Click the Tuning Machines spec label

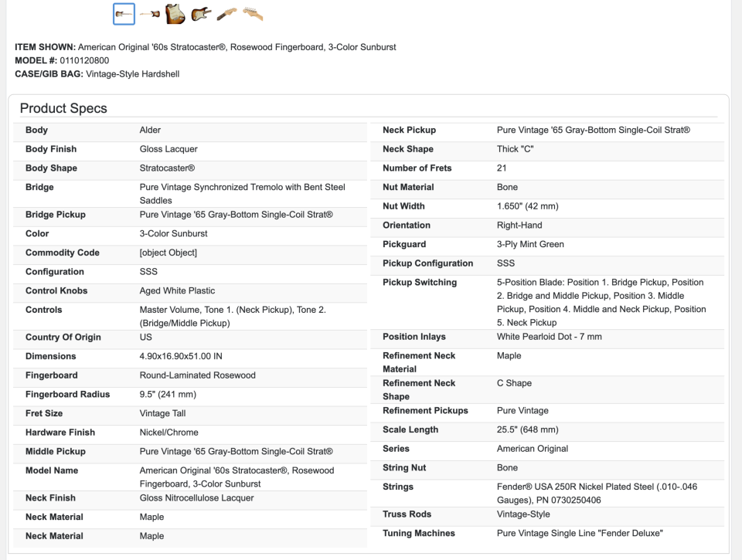pos(418,534)
